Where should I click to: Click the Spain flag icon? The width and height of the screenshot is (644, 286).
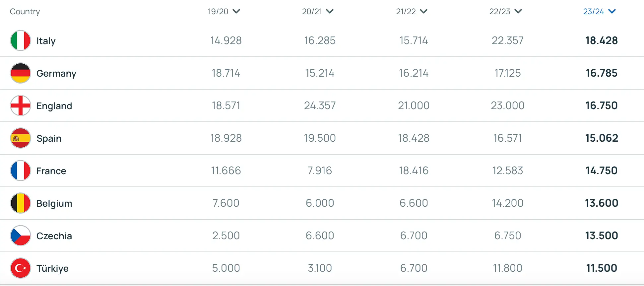click(x=20, y=138)
